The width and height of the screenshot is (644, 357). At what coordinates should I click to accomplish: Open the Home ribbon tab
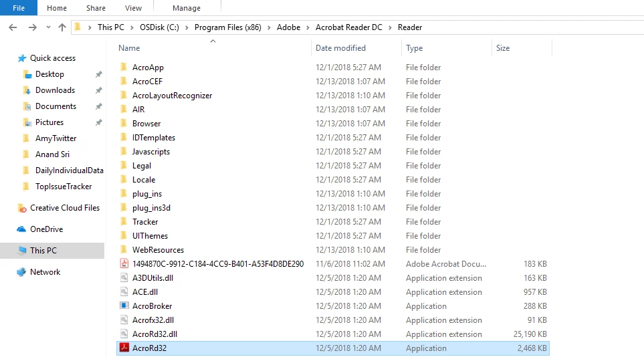pyautogui.click(x=57, y=8)
